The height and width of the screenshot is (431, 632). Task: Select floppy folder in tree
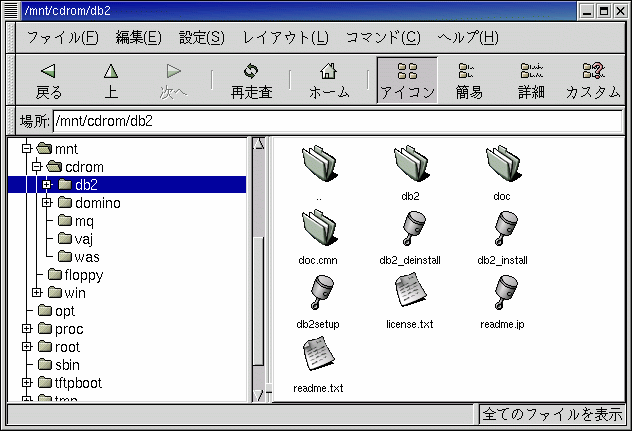tap(75, 275)
